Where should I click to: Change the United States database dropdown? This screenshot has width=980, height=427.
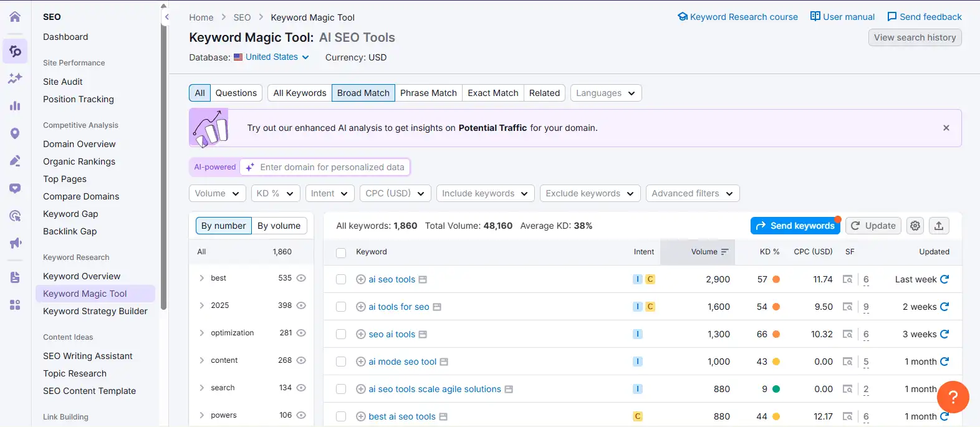pos(272,57)
